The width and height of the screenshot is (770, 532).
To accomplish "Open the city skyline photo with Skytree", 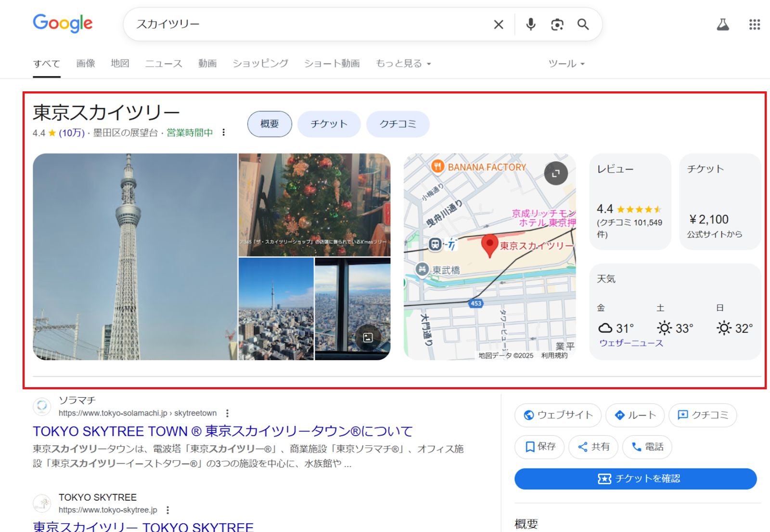I will click(276, 309).
